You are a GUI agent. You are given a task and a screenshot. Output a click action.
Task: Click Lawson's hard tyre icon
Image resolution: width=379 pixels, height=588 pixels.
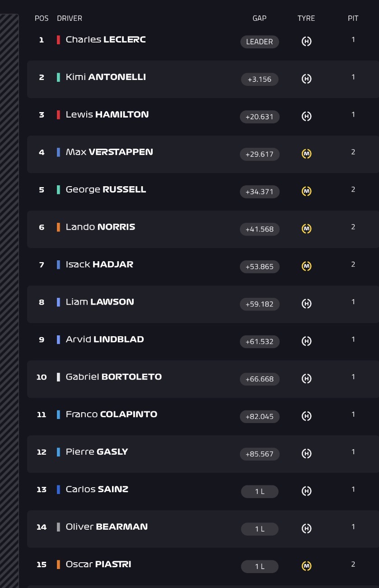tap(306, 304)
